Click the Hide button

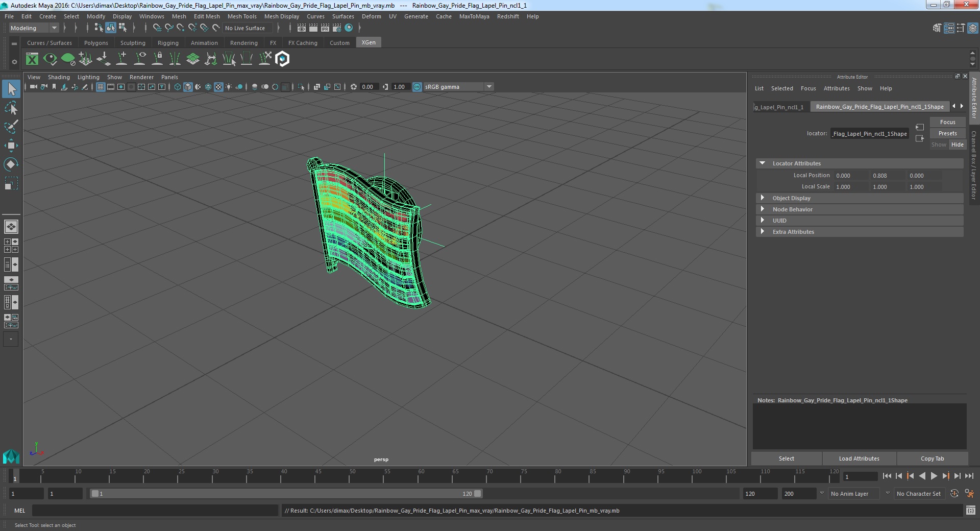(957, 144)
